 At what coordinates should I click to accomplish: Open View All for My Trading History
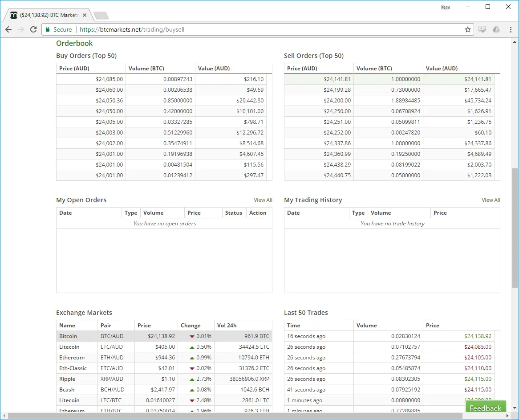(x=491, y=200)
